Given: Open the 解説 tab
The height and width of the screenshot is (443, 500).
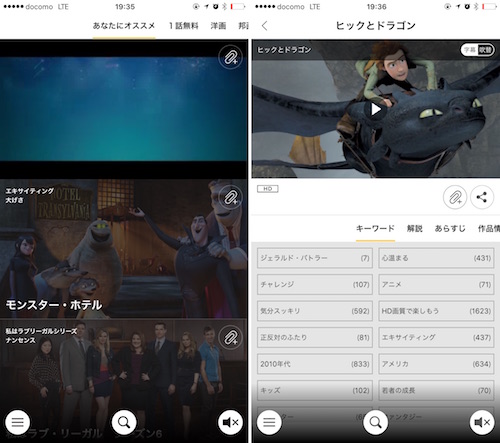Looking at the screenshot, I should pyautogui.click(x=415, y=228).
